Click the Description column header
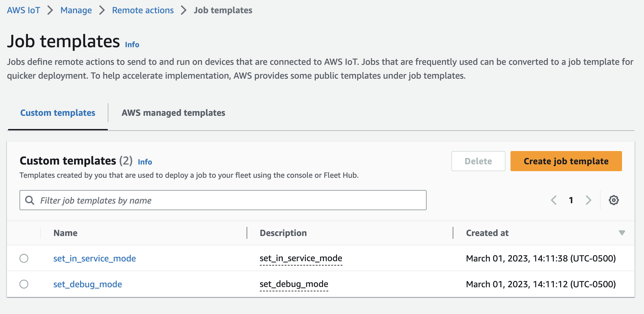644x314 pixels. point(283,233)
